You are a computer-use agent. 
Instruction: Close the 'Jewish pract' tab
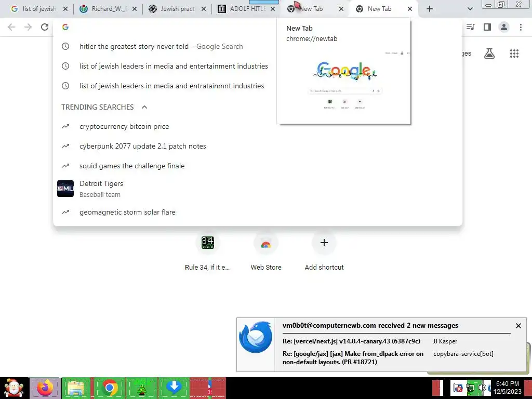[204, 9]
